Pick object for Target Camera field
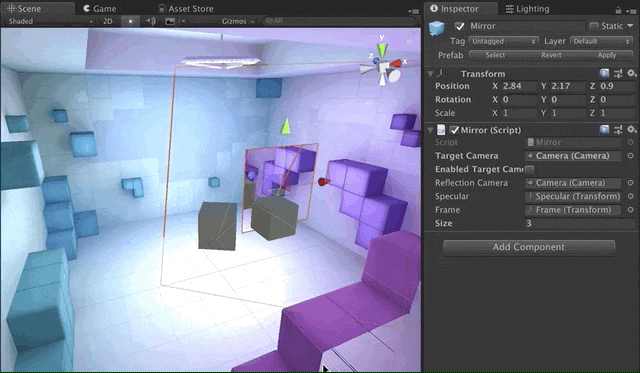640x373 pixels. (x=631, y=156)
